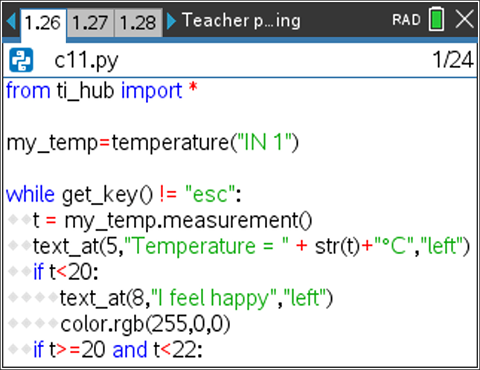Click the document title Teacher p...ing

pyautogui.click(x=241, y=21)
